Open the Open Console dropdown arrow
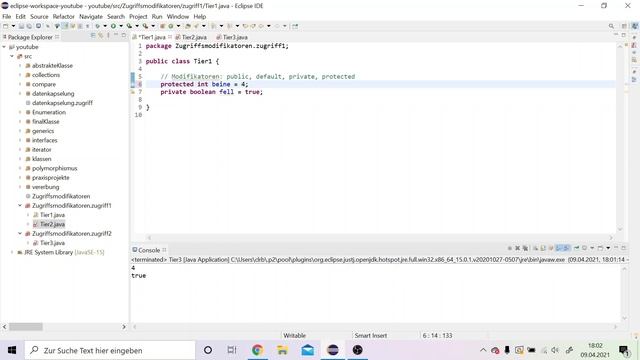Image resolution: width=640 pixels, height=360 pixels. pyautogui.click(x=608, y=248)
